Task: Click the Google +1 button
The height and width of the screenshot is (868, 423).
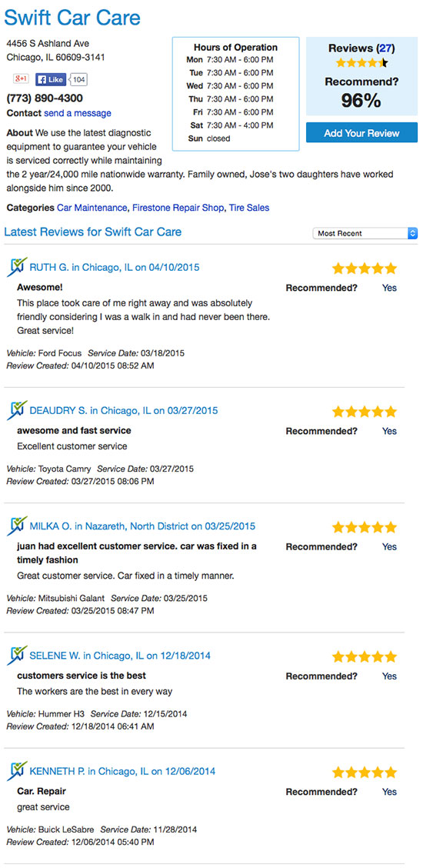Action: [x=21, y=79]
